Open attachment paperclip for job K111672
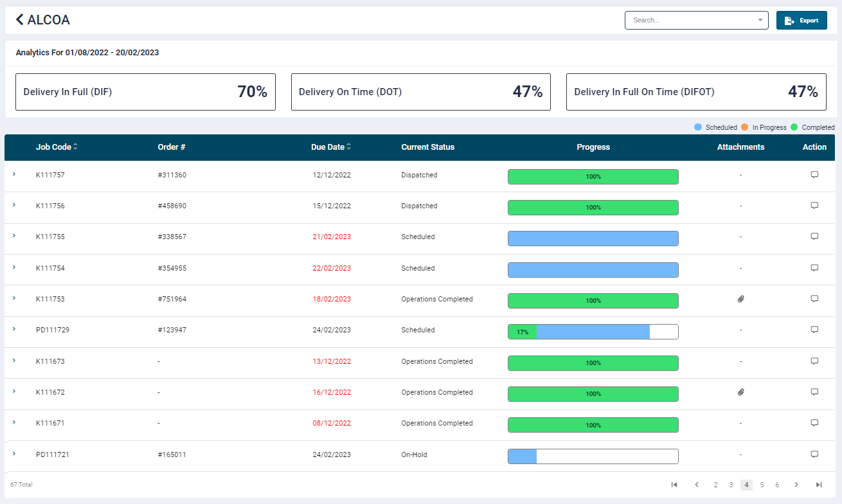 pos(740,392)
